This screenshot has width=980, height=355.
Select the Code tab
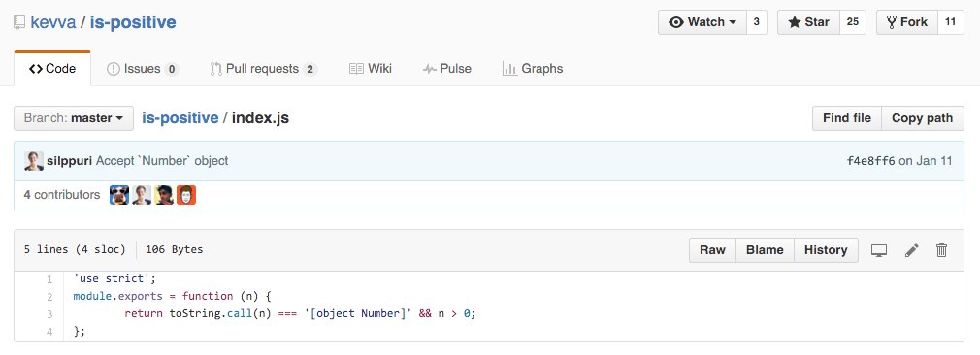point(52,69)
